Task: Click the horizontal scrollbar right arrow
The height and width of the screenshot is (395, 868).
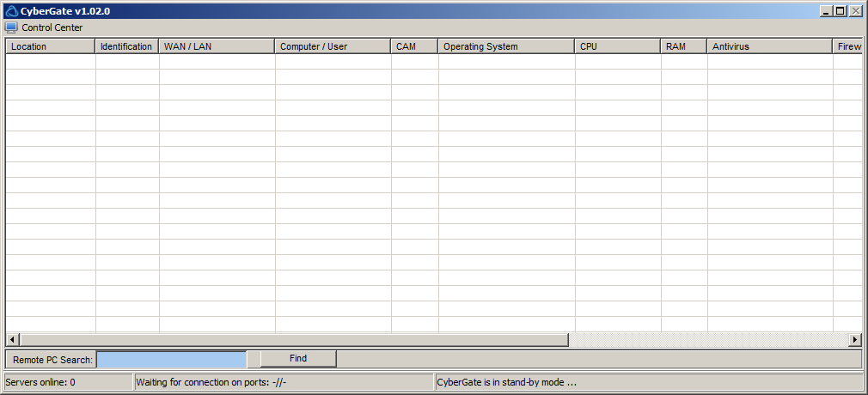Action: click(854, 340)
